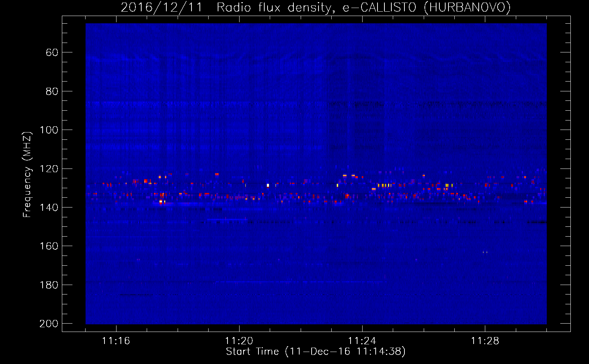Click the 120 MHz tick label

tap(49, 169)
